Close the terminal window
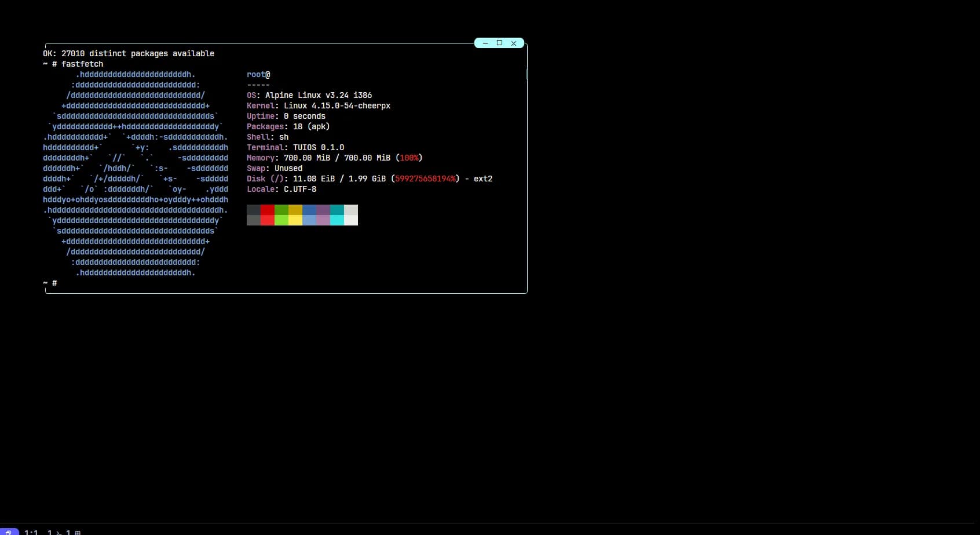Image resolution: width=980 pixels, height=535 pixels. coord(514,43)
